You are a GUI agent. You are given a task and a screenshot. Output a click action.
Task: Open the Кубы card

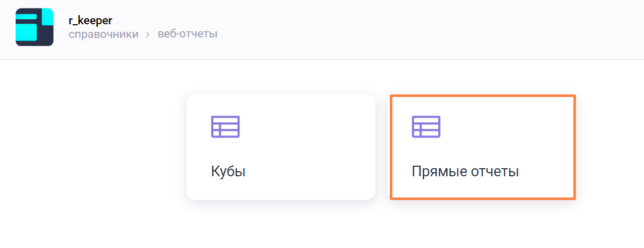280,146
